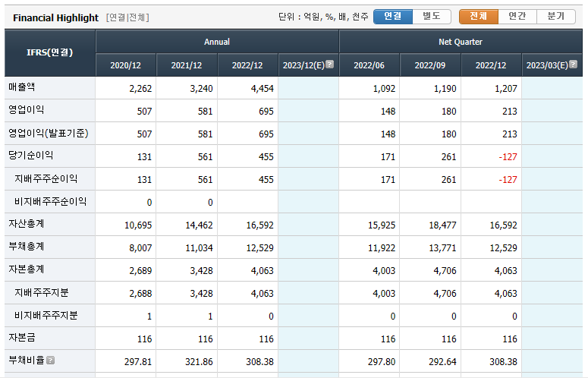The image size is (588, 378).
Task: Click the total liabilities value 11,034
Action: [199, 248]
